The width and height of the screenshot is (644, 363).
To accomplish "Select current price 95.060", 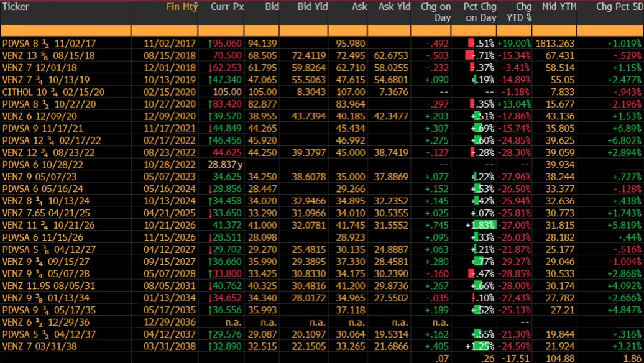I will coord(228,44).
